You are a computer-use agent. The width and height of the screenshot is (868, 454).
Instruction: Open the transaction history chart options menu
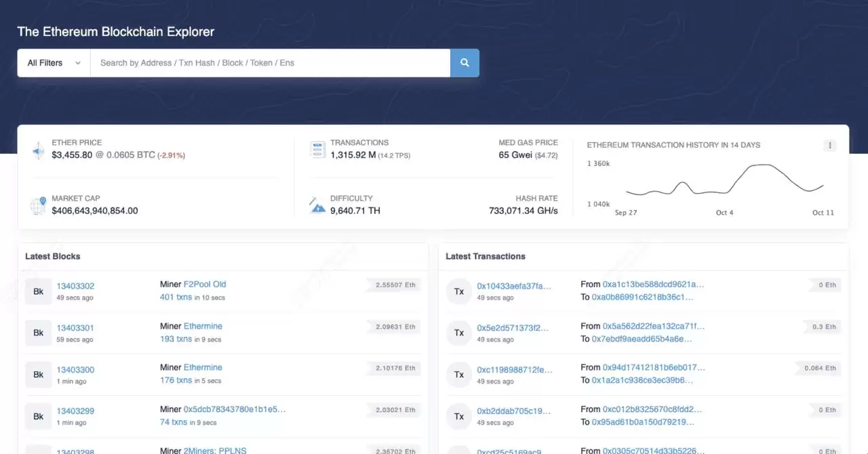(830, 145)
